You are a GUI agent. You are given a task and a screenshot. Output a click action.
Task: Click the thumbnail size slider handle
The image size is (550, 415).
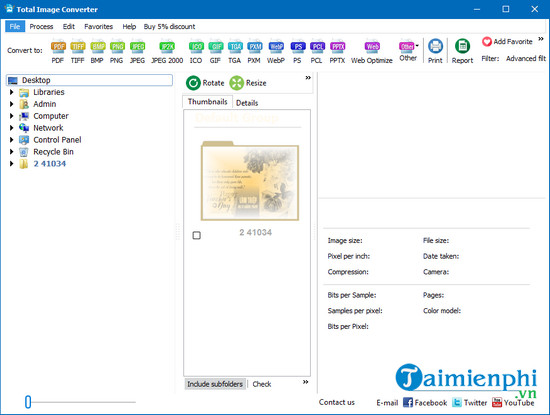28,402
